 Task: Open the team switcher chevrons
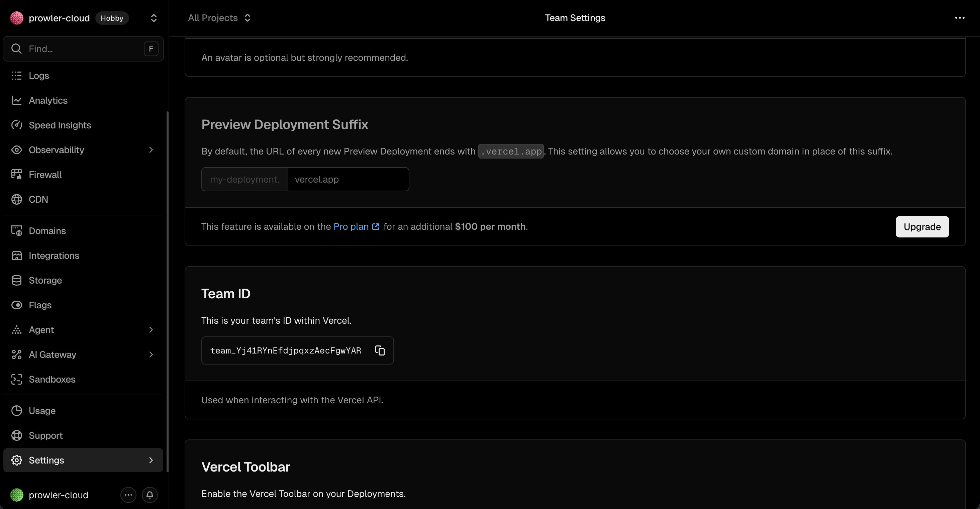point(154,18)
